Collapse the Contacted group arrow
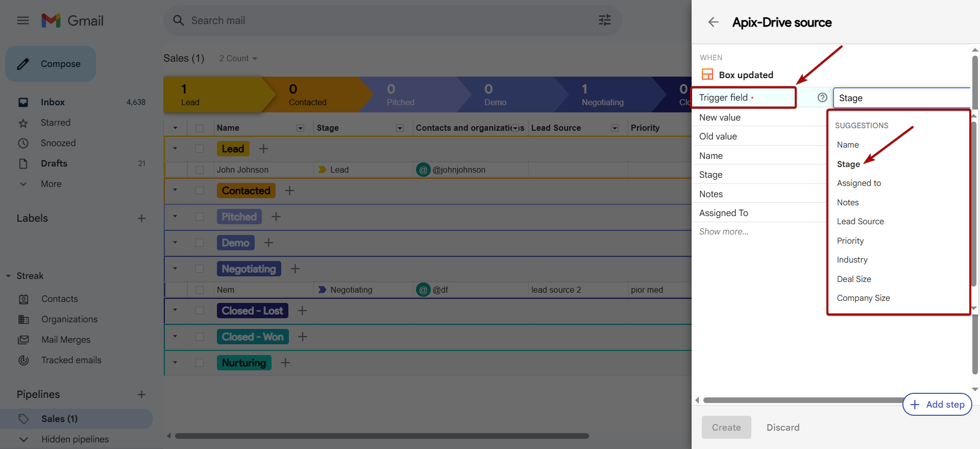The width and height of the screenshot is (980, 449). click(175, 190)
